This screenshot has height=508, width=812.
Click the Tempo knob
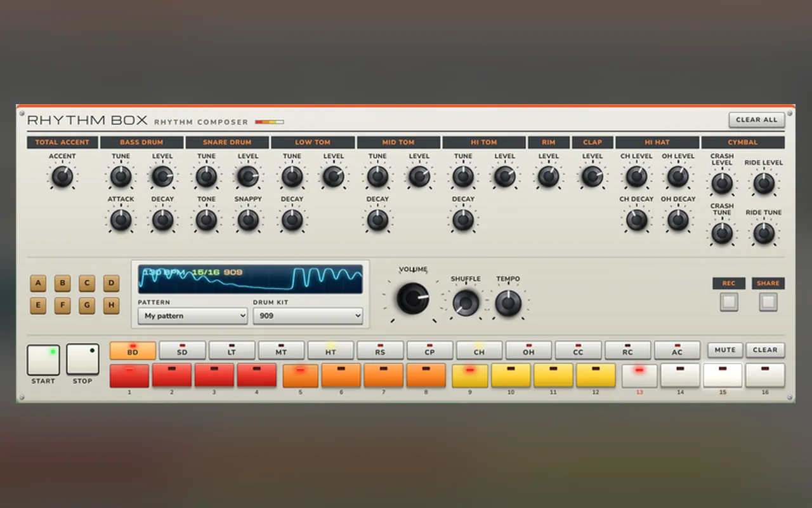pyautogui.click(x=508, y=304)
